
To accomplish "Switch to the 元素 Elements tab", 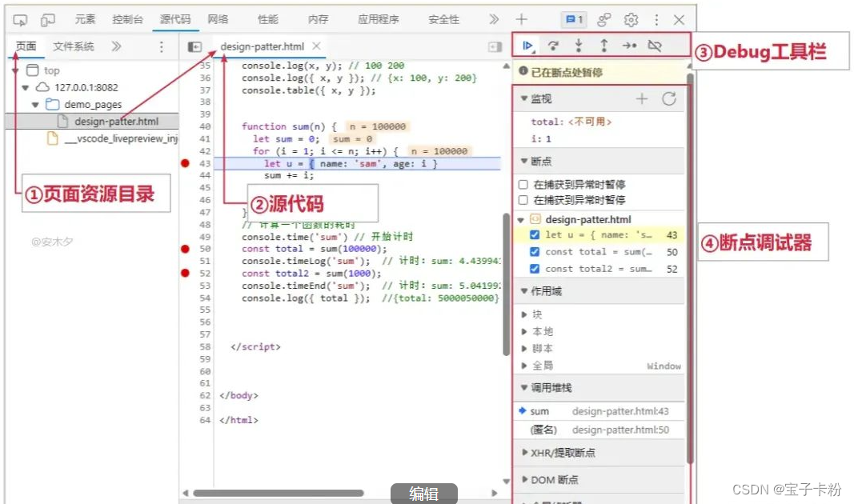I will pos(85,19).
